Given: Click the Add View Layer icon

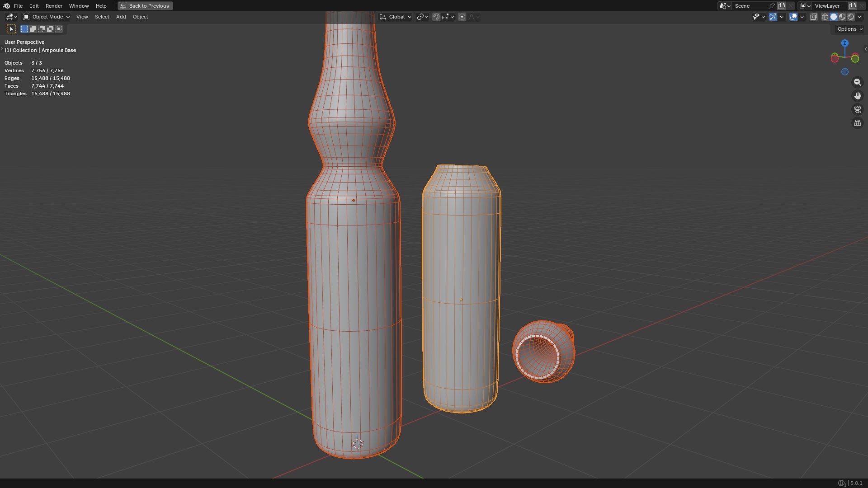Looking at the screenshot, I should pos(853,6).
